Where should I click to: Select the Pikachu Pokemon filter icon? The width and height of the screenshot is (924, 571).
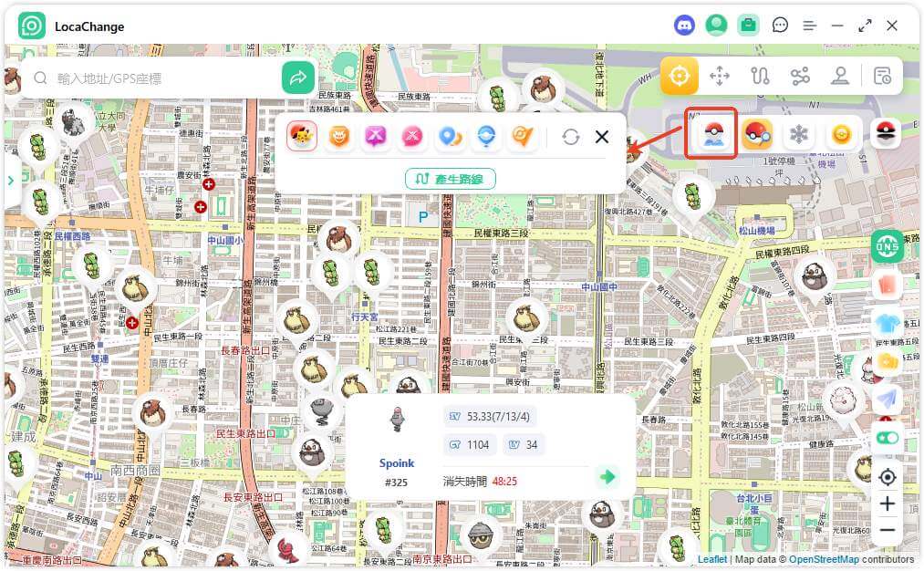click(302, 136)
